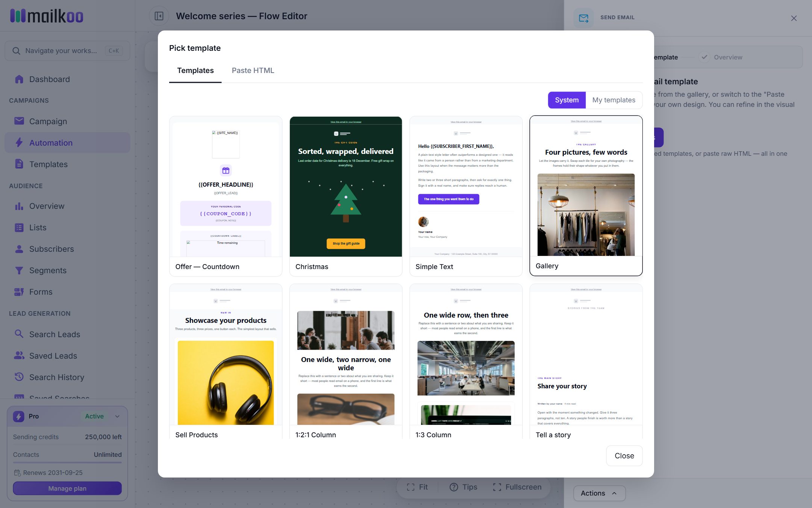Screen dimensions: 812x508
Task: Click the Navigate your workspace search field
Action: click(x=67, y=51)
